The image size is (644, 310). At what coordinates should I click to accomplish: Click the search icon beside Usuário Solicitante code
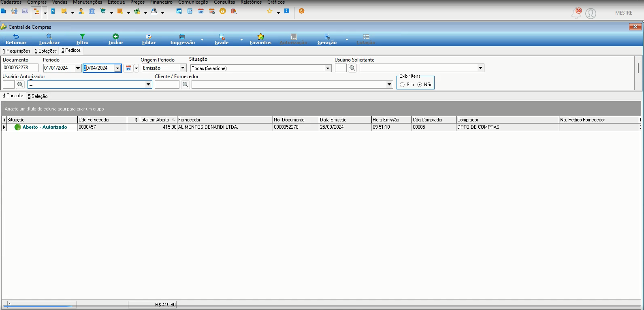pos(352,68)
